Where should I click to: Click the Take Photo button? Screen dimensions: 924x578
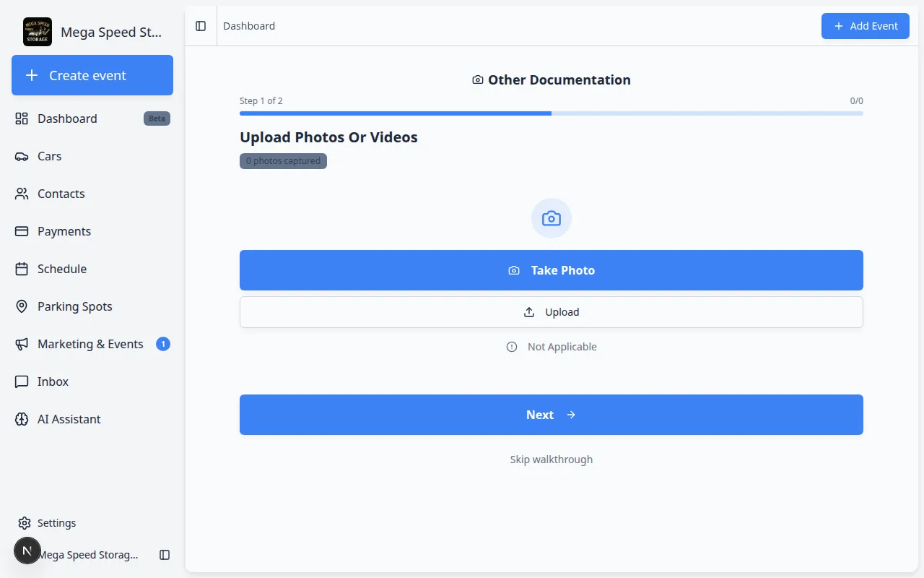point(552,270)
